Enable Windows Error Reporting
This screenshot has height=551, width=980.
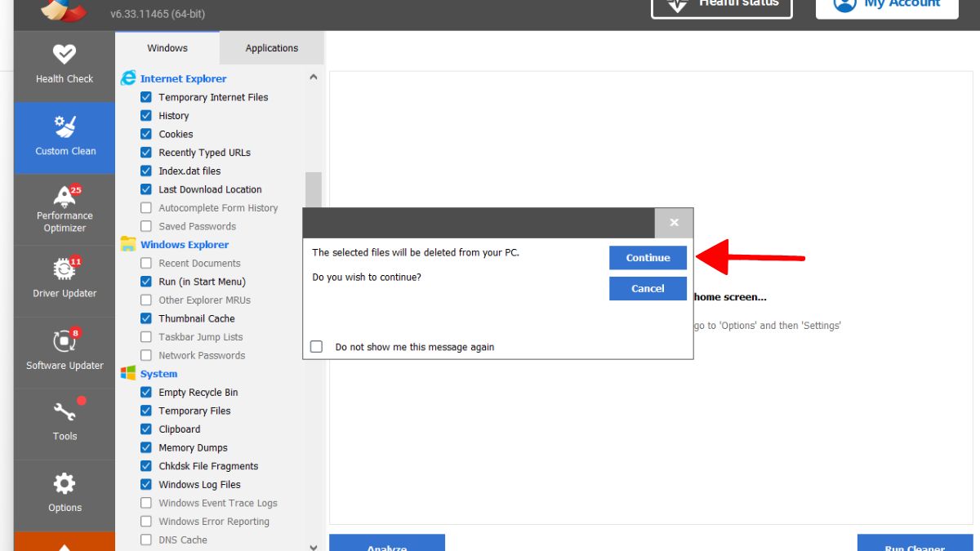(x=146, y=521)
